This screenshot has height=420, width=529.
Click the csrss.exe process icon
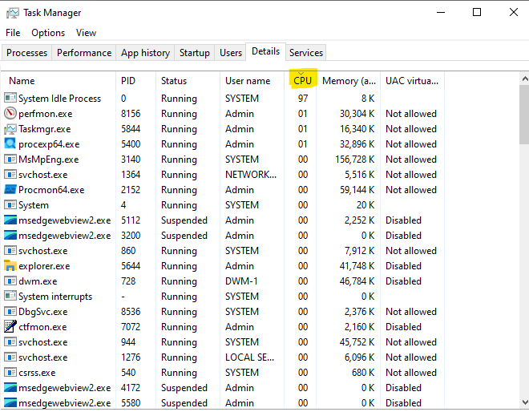tap(10, 372)
